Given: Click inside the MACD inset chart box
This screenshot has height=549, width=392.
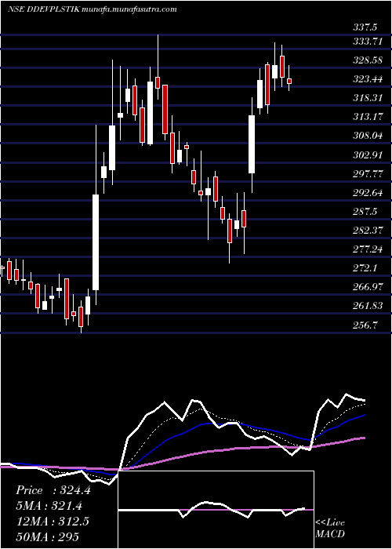Looking at the screenshot, I should coord(216,510).
